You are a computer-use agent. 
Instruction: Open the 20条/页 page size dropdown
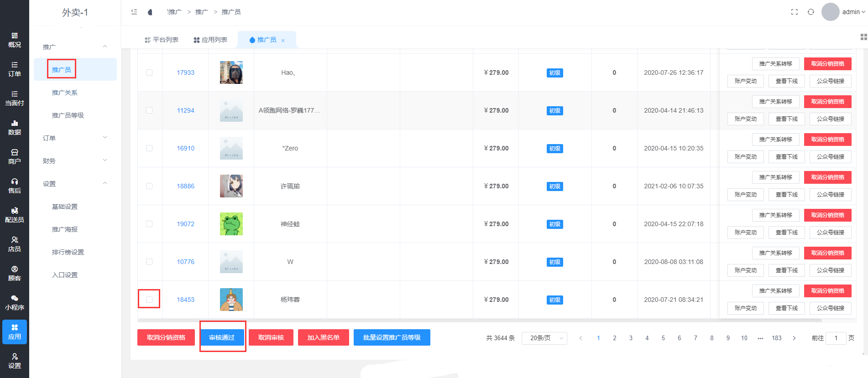(x=544, y=338)
